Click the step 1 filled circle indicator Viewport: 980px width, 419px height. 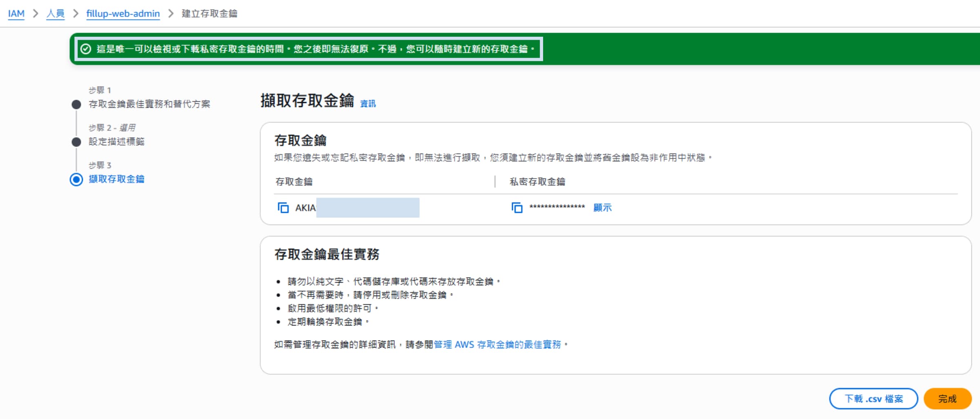pyautogui.click(x=76, y=104)
